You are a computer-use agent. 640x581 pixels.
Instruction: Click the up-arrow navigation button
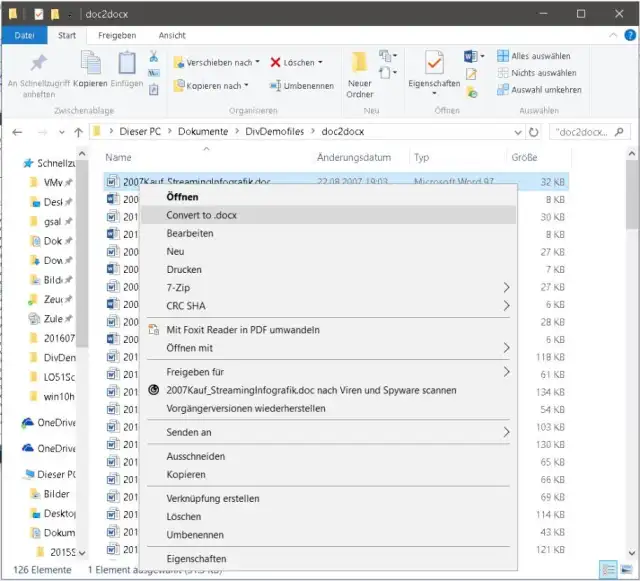coord(75,131)
